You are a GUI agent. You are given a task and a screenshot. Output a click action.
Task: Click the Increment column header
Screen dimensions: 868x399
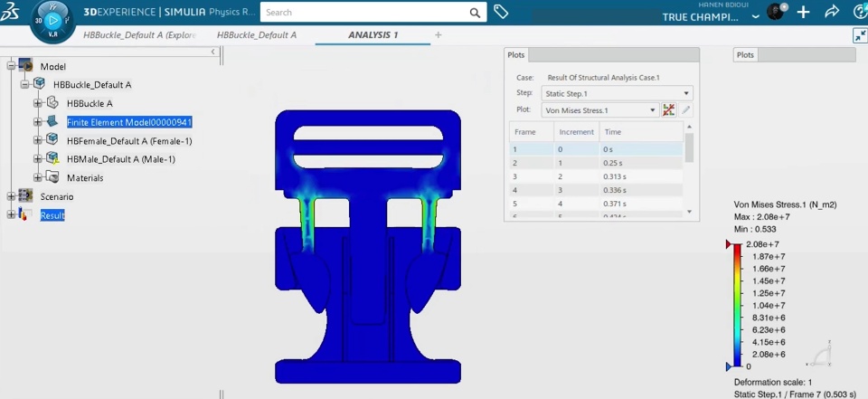tap(576, 132)
